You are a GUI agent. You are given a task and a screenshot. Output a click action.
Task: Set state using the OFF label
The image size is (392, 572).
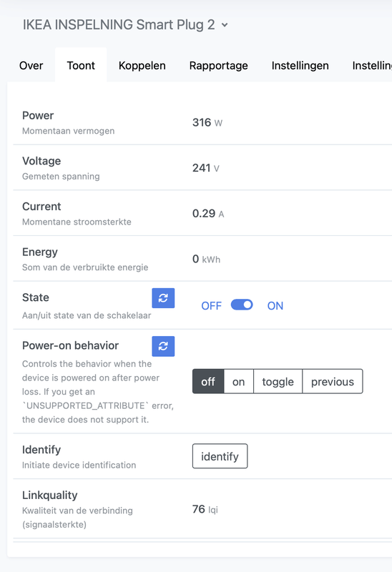coord(211,306)
